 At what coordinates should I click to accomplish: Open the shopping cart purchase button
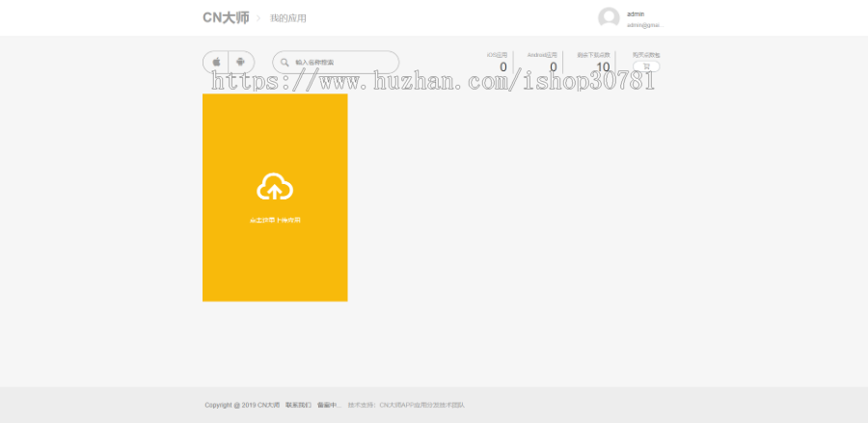tap(646, 66)
